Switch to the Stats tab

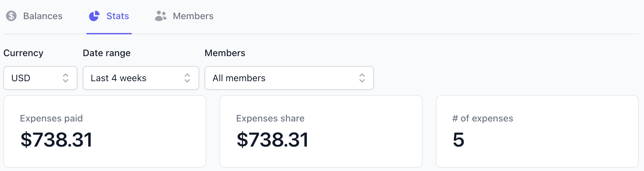point(109,16)
